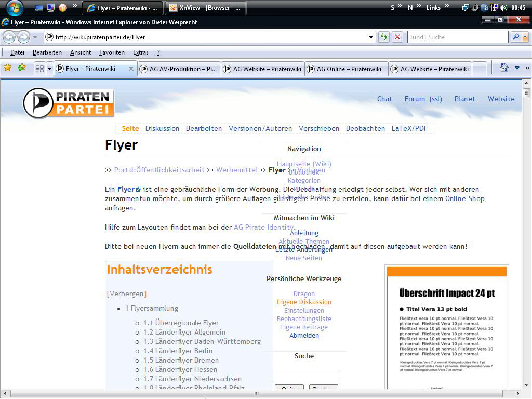Click the Bearbeiten wiki page tab

[204, 128]
